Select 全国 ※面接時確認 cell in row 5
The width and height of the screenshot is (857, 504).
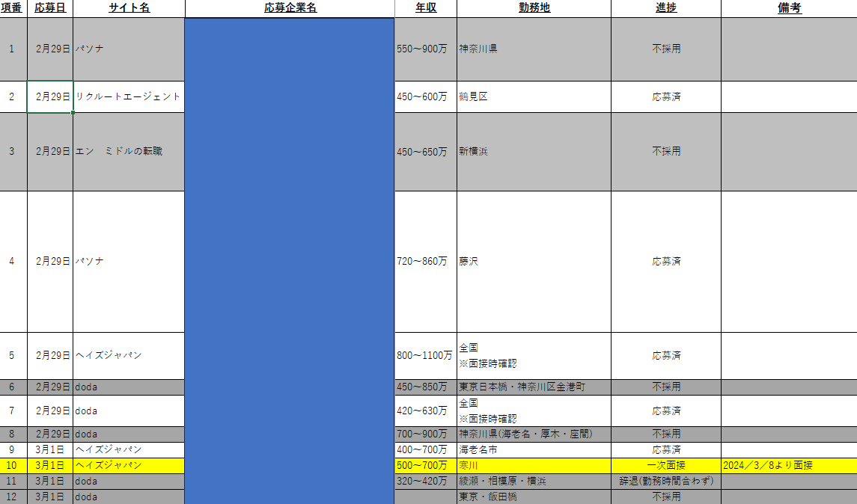click(534, 355)
